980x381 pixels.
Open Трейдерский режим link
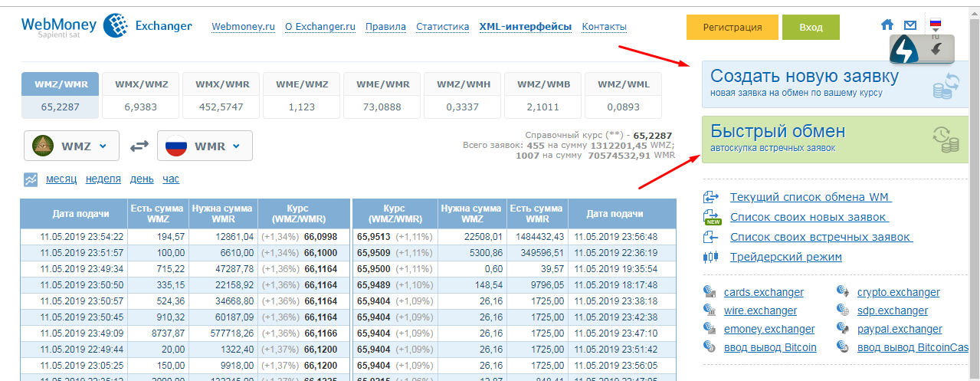pos(786,257)
